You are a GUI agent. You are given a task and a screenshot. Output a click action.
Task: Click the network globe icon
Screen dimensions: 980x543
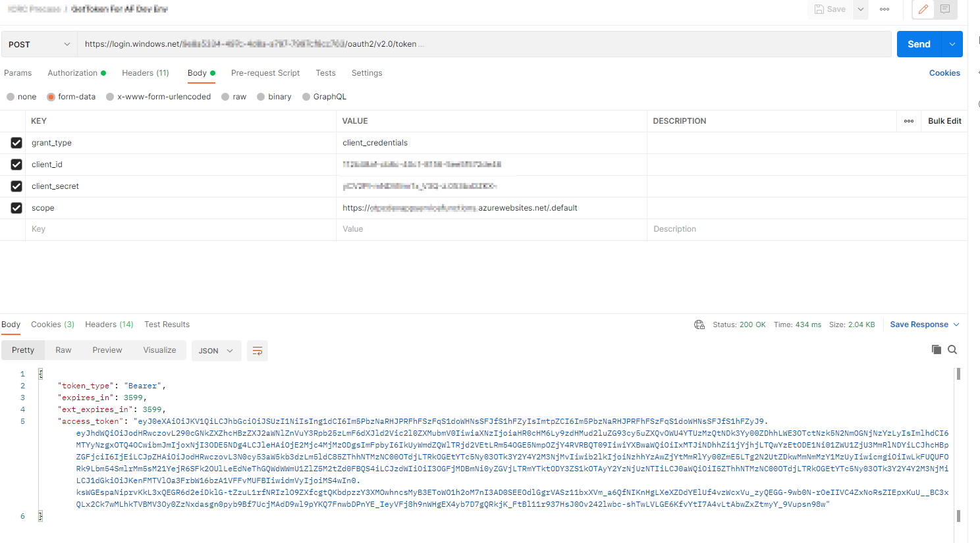[x=699, y=324]
